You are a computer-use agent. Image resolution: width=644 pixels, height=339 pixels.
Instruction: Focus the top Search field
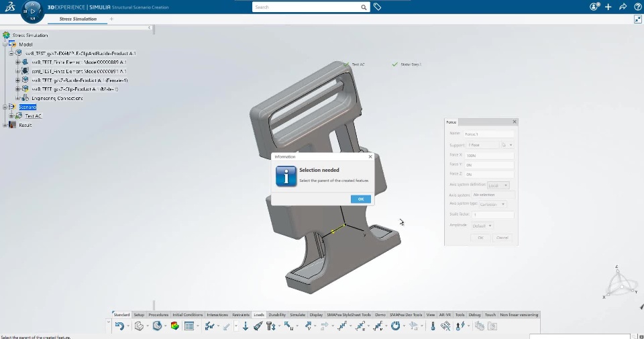click(x=307, y=7)
